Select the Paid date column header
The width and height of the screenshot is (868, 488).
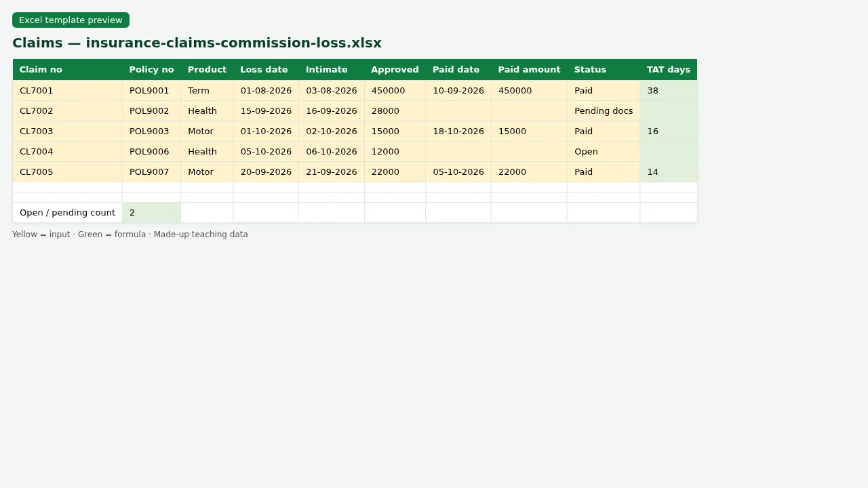coord(458,70)
